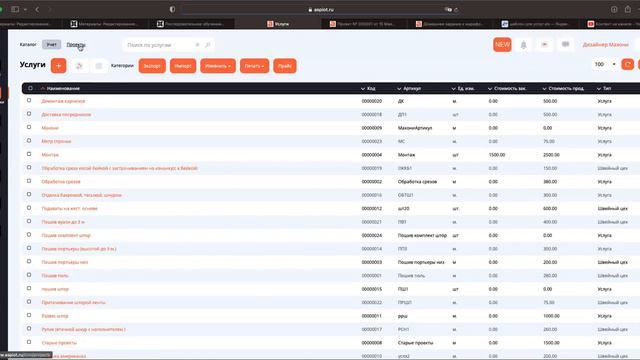This screenshot has width=640, height=360.
Task: Open Изменить dropdown button
Action: coord(218,66)
